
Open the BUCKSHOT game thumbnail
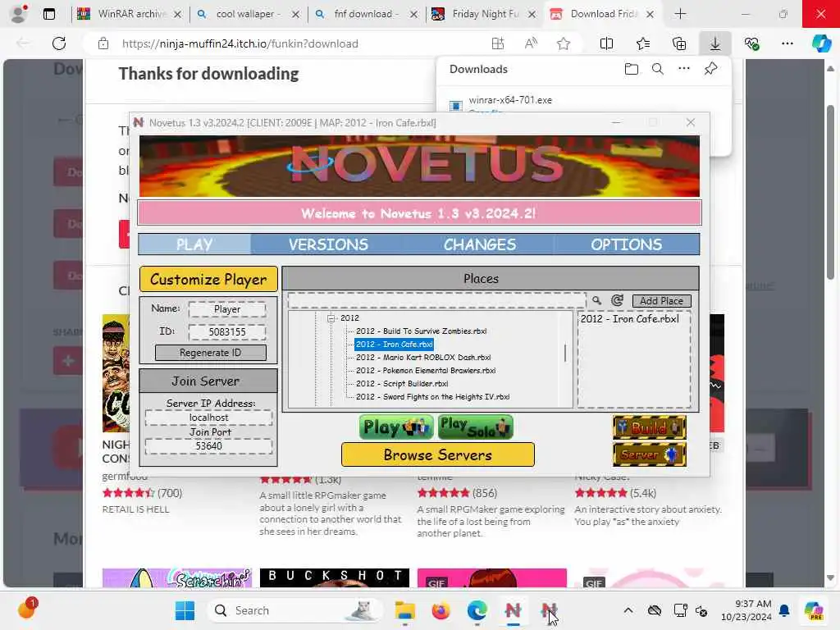pyautogui.click(x=335, y=578)
